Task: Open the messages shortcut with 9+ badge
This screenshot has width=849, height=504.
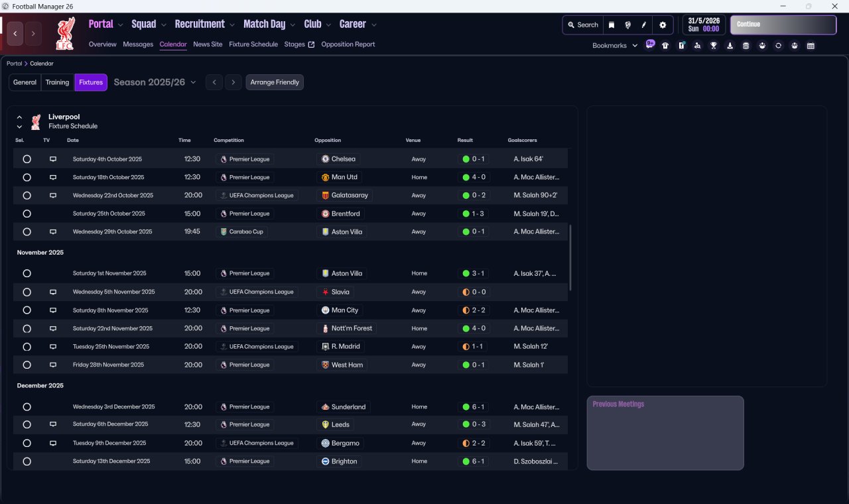Action: (650, 44)
